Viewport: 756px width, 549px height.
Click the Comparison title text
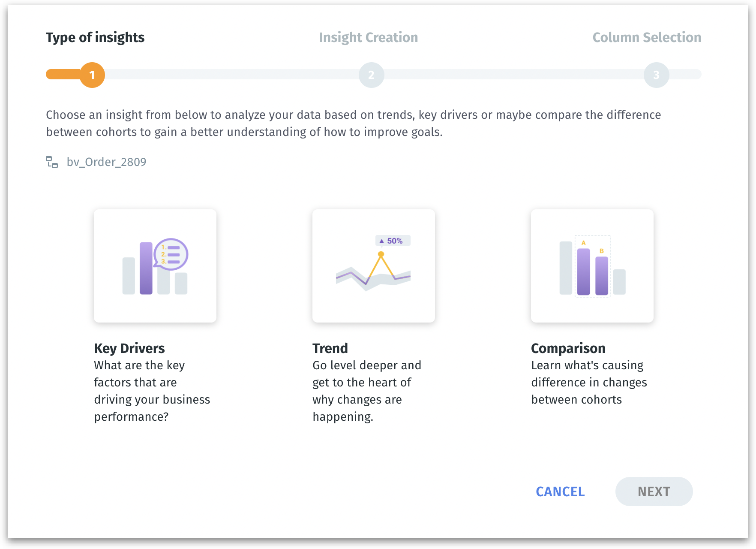[568, 348]
